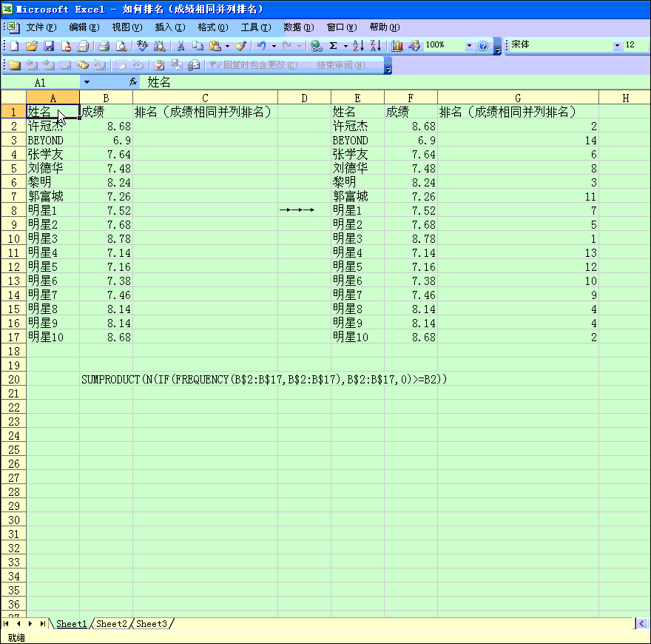Select cell containing the SUMPRODUCT formula text
This screenshot has height=644, width=651.
tap(106, 379)
